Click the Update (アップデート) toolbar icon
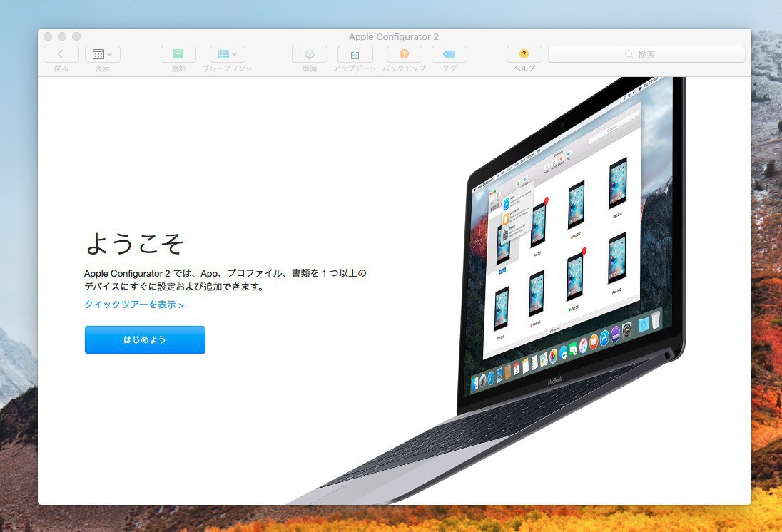 355,54
